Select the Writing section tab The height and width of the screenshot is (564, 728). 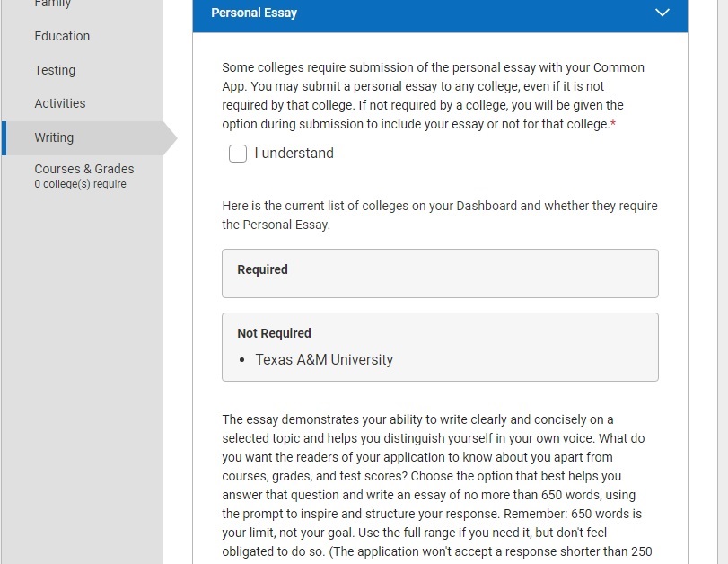coord(54,137)
